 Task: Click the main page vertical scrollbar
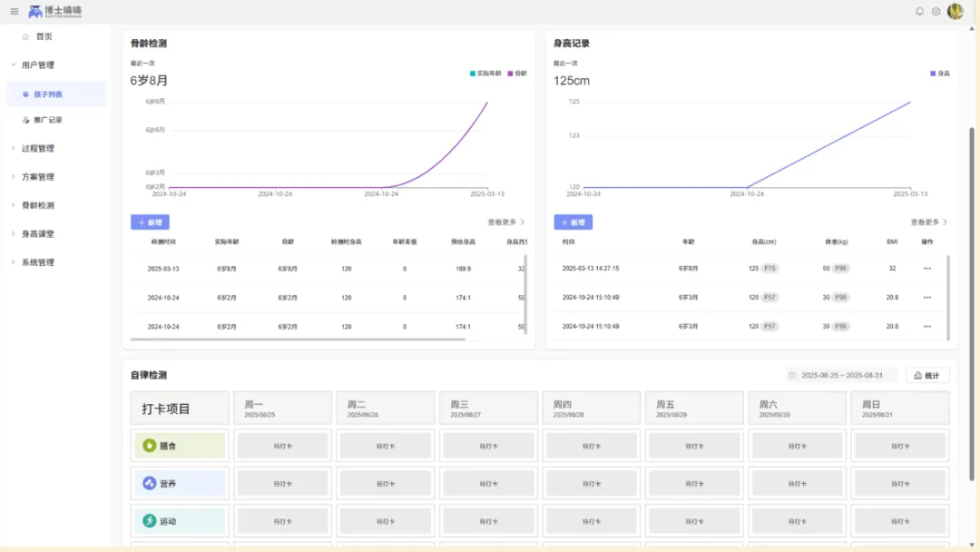[x=971, y=304]
